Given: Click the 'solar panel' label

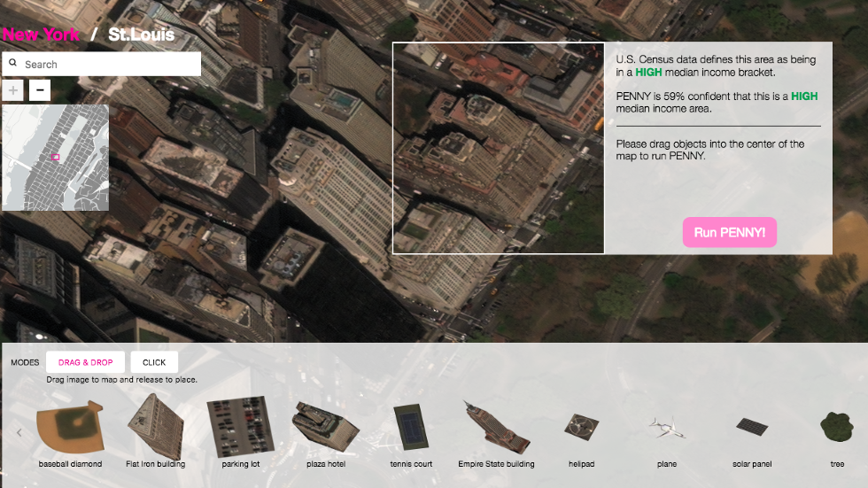Looking at the screenshot, I should click(752, 464).
